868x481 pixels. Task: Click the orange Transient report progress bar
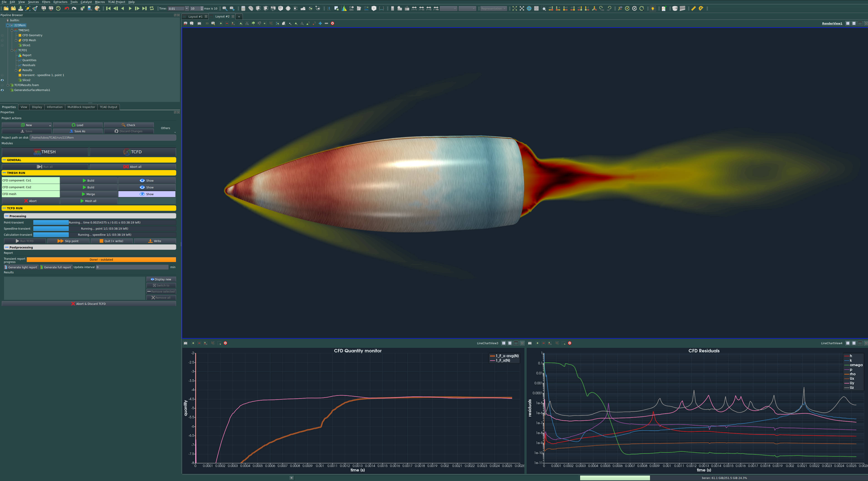tap(101, 259)
